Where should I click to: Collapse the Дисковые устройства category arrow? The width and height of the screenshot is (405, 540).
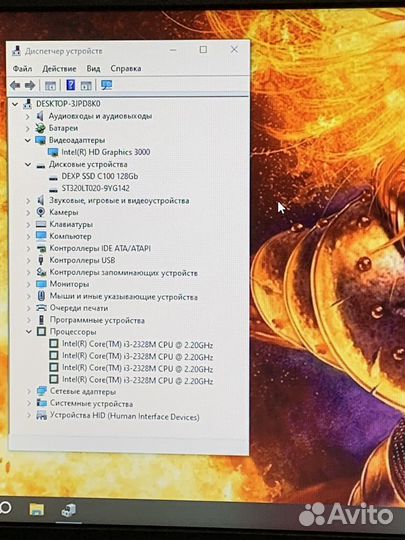[28, 165]
